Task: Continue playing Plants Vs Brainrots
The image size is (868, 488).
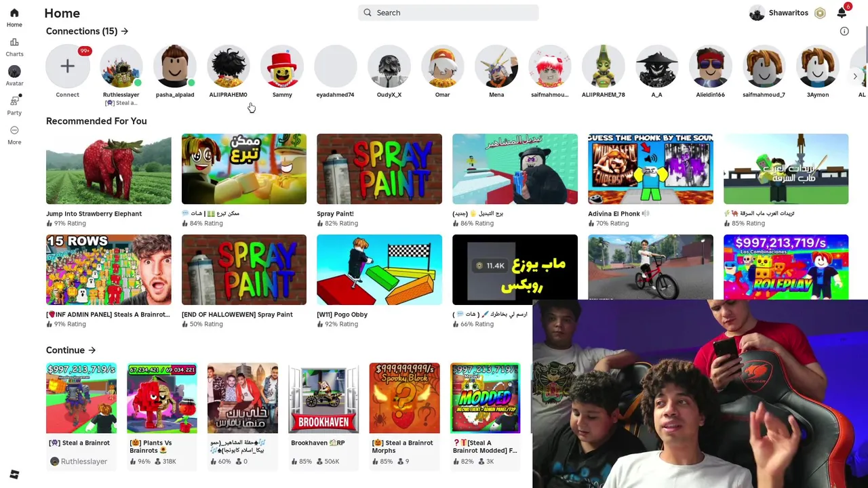Action: pyautogui.click(x=162, y=398)
